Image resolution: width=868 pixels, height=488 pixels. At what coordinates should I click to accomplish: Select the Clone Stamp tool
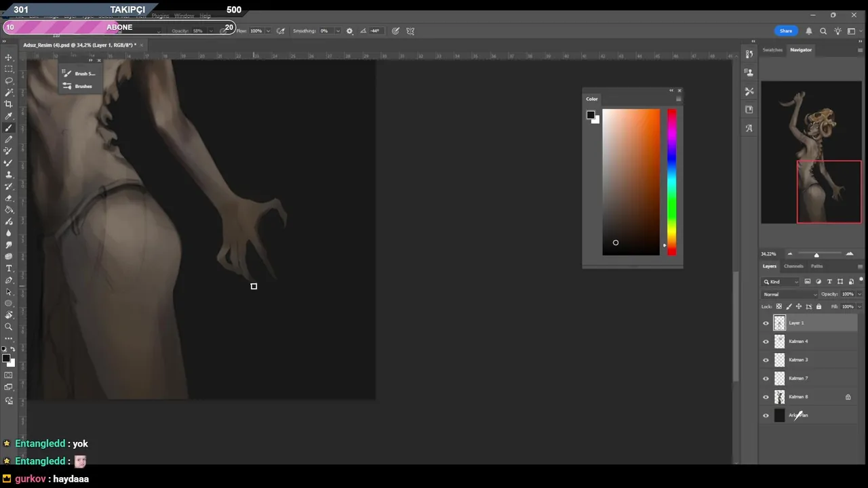pyautogui.click(x=9, y=174)
